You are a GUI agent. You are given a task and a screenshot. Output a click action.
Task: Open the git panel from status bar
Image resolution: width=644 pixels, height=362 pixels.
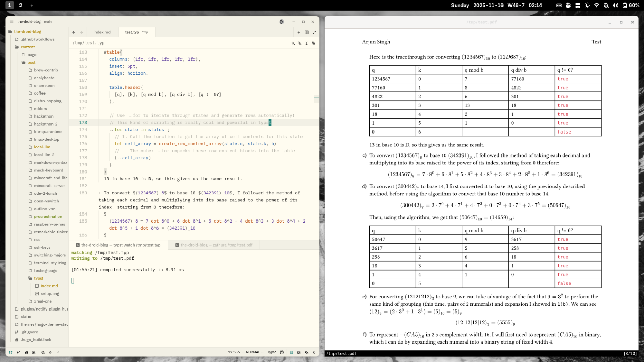18,352
